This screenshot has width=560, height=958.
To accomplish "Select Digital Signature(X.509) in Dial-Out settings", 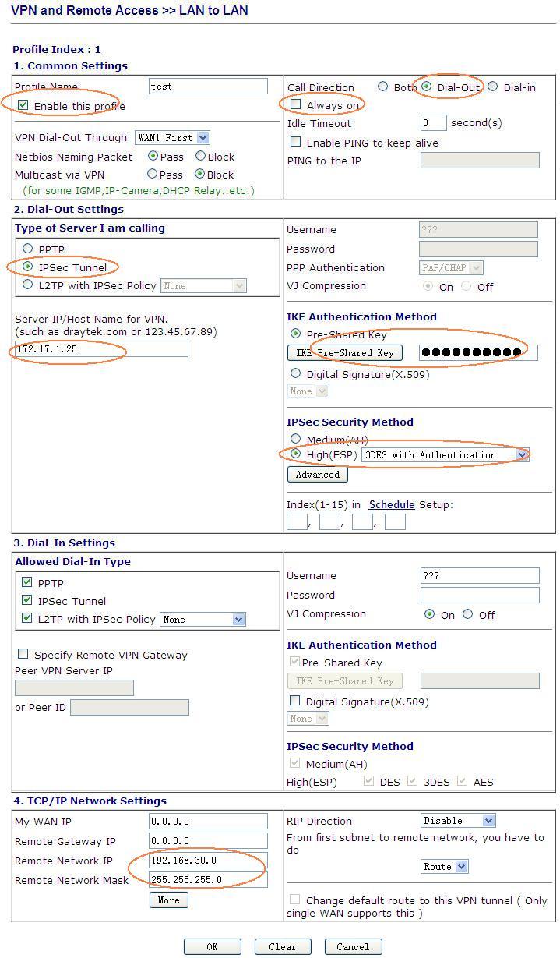I will click(x=295, y=373).
